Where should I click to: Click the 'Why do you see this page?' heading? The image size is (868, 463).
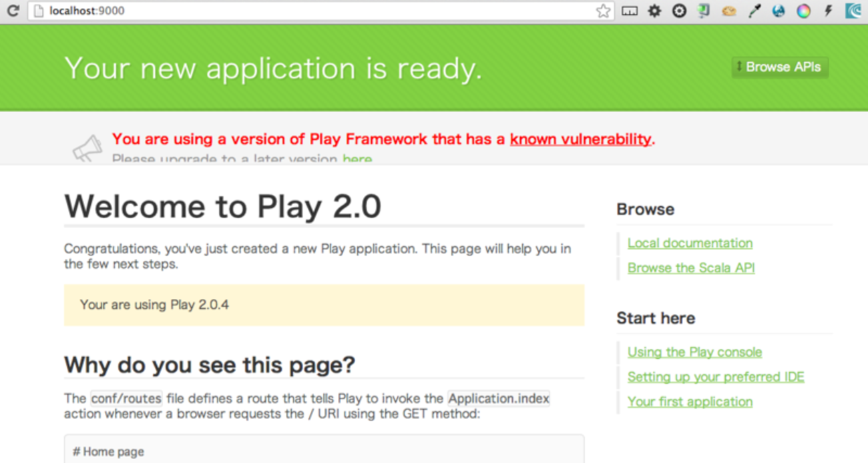coord(210,365)
